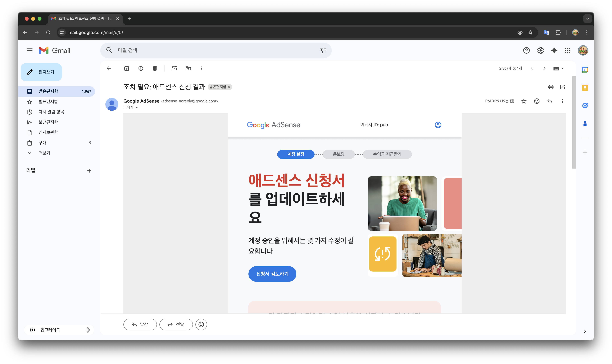Click 전달 forward button
The image size is (612, 364).
click(x=176, y=325)
